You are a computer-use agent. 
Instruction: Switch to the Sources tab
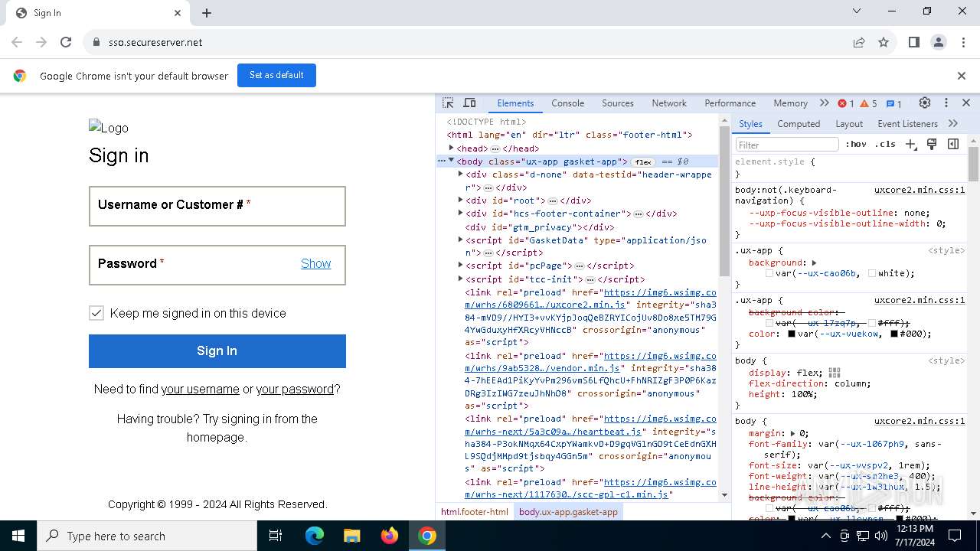618,103
